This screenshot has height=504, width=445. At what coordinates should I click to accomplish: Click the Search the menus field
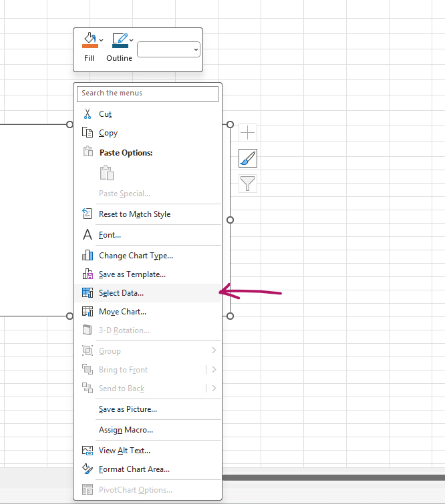(148, 93)
